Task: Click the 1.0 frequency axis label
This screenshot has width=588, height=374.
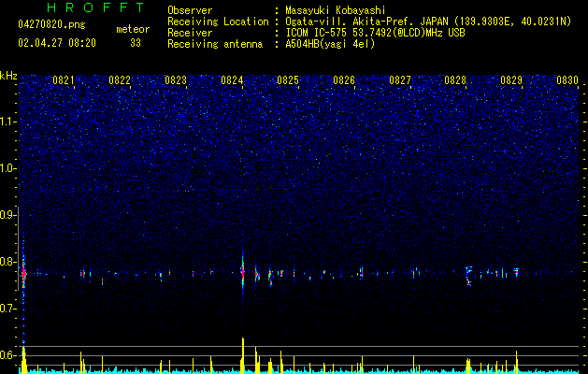Action: coord(8,168)
